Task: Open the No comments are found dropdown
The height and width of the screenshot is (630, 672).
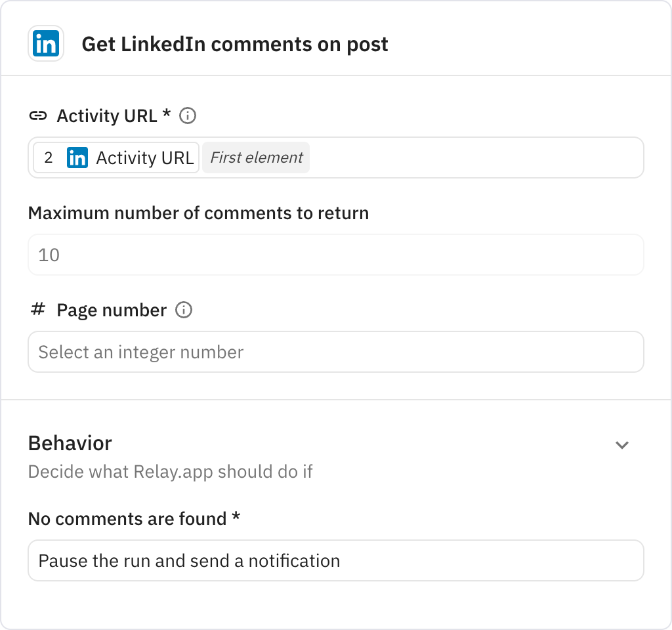Action: pos(336,560)
